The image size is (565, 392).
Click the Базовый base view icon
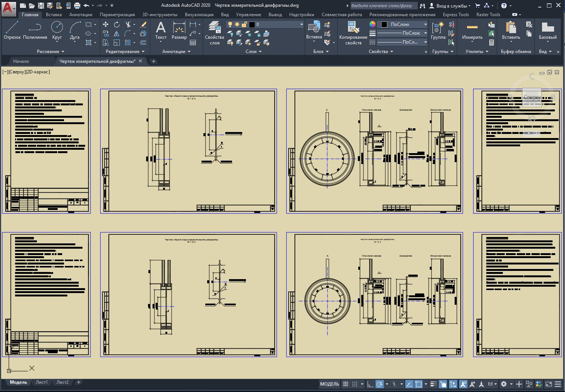click(x=548, y=30)
